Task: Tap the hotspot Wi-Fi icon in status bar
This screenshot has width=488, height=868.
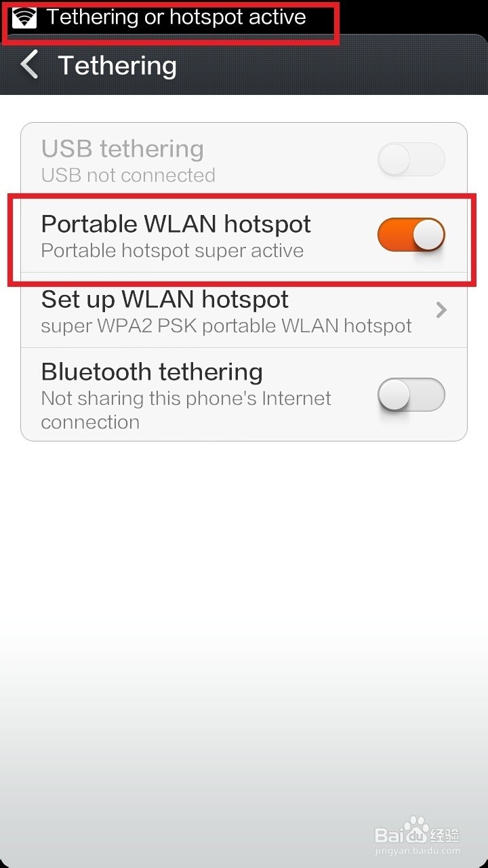Action: [24, 18]
